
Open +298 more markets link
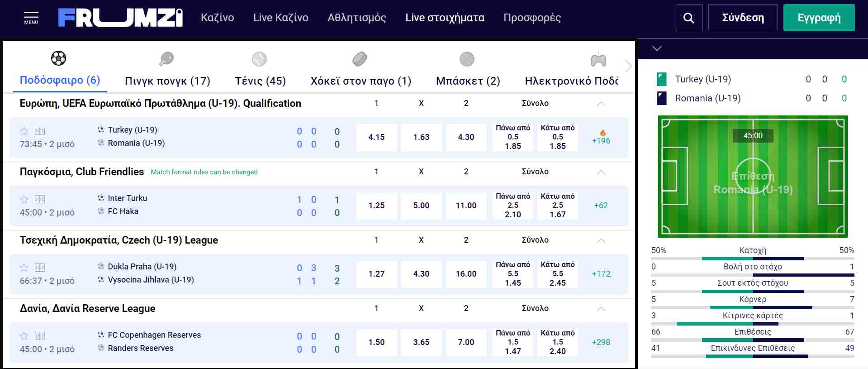pos(601,342)
